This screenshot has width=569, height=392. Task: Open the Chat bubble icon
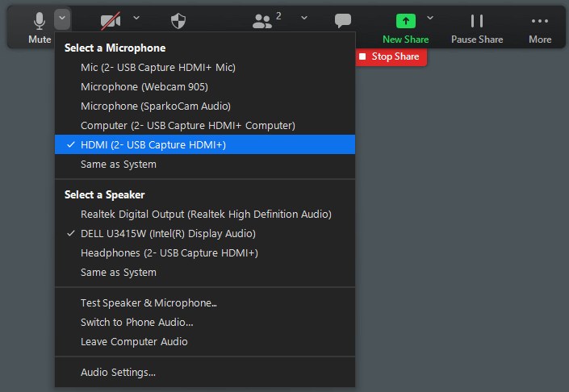tap(343, 20)
